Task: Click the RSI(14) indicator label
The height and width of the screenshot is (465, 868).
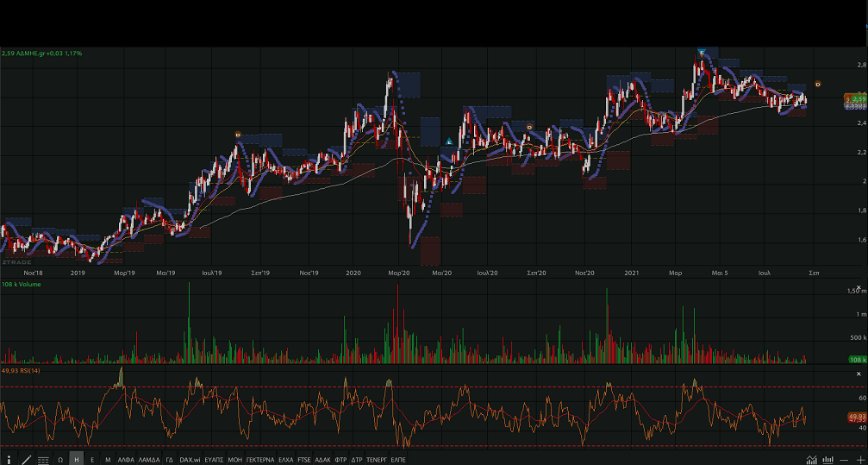Action: point(22,370)
